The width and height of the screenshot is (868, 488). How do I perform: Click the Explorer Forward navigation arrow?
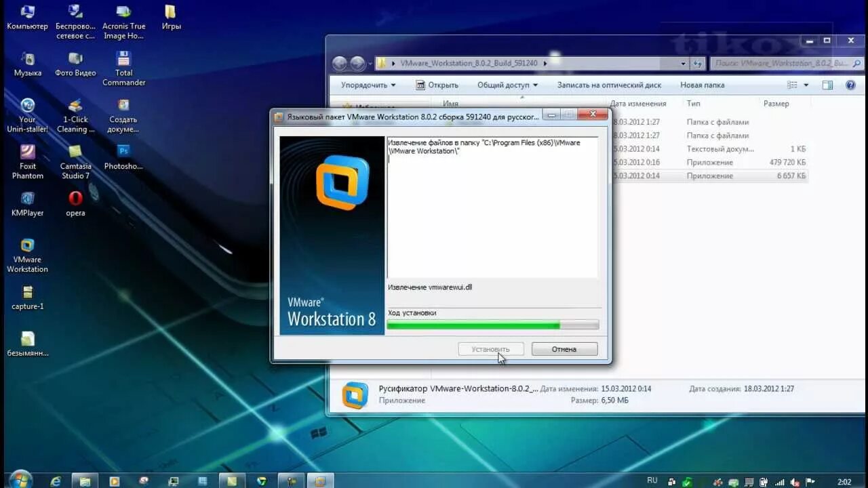click(357, 63)
